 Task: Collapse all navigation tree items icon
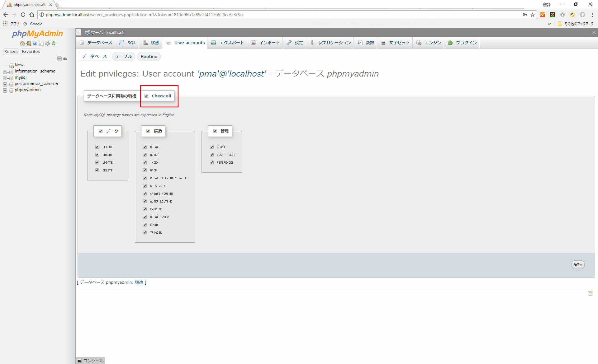pos(59,58)
